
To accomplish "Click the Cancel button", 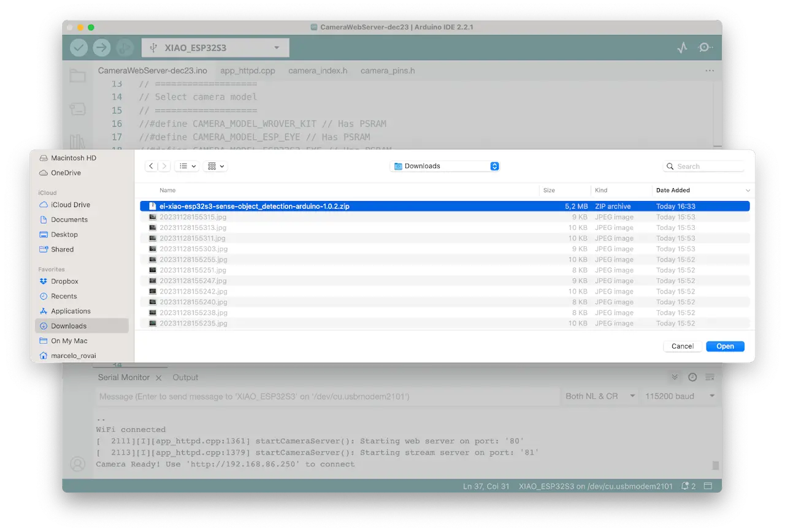I will 682,346.
